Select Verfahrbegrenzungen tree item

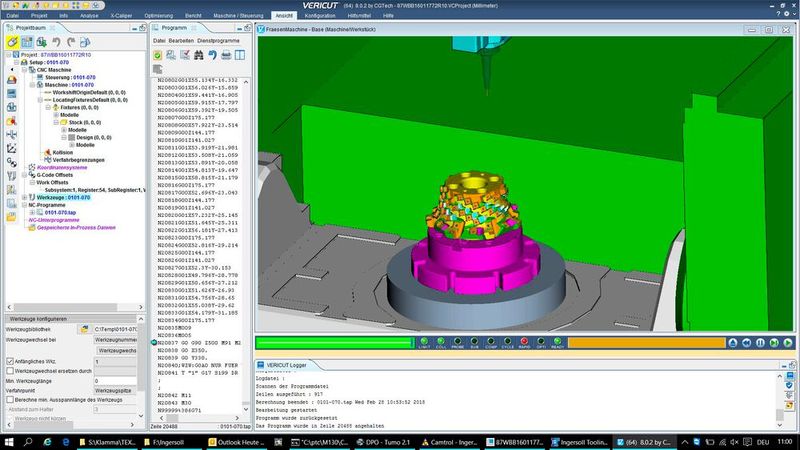point(79,160)
